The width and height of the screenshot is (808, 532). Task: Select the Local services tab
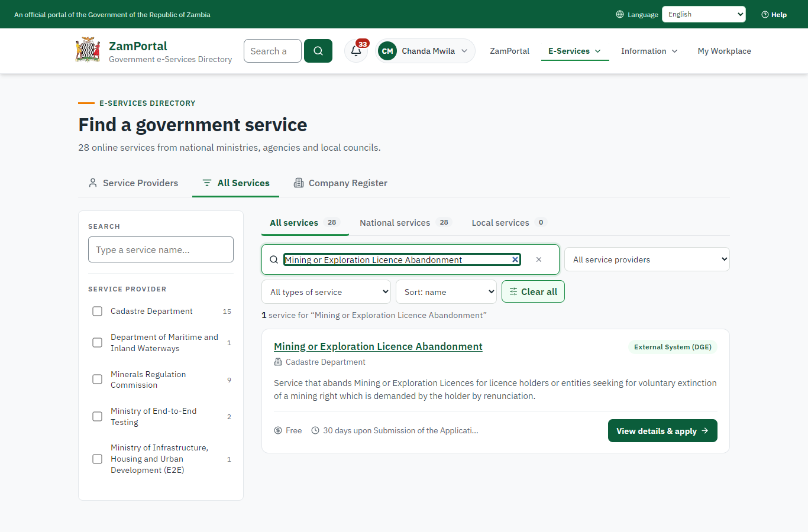pyautogui.click(x=509, y=223)
